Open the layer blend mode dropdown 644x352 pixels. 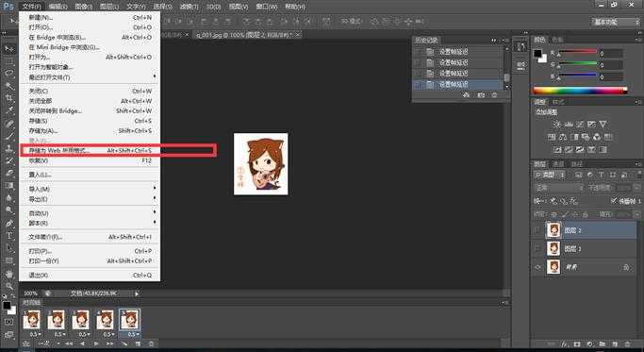(x=558, y=188)
